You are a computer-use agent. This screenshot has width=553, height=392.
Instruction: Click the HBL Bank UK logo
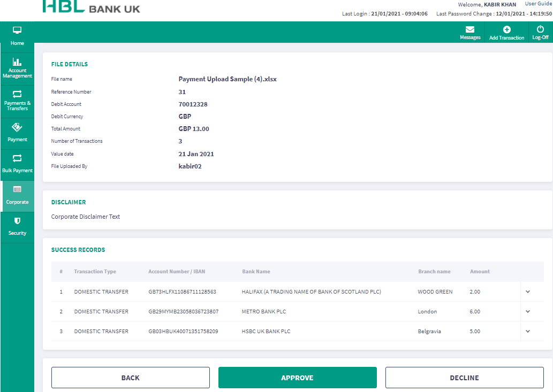click(92, 7)
